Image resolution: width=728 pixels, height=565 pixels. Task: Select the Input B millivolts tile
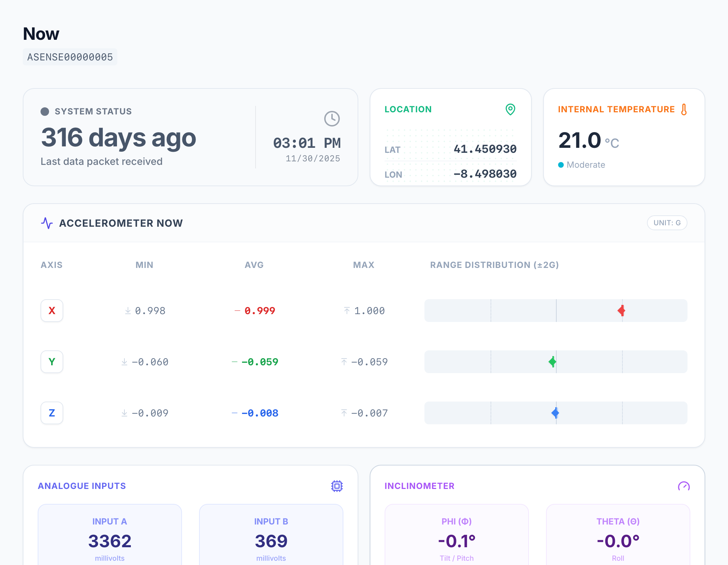pyautogui.click(x=271, y=534)
